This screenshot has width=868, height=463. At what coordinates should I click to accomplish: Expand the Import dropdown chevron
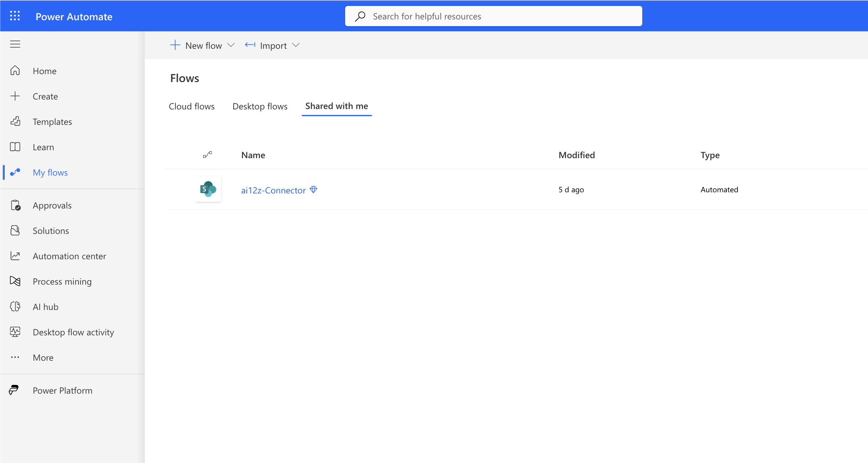click(296, 45)
